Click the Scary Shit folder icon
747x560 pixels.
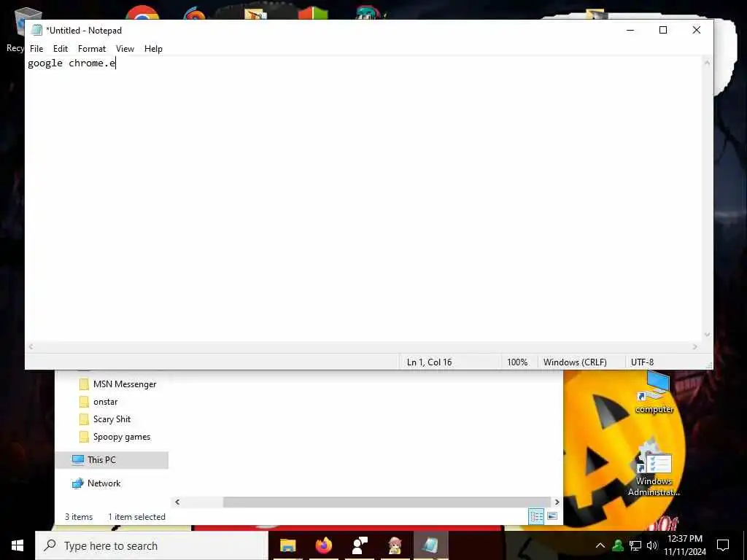point(84,419)
